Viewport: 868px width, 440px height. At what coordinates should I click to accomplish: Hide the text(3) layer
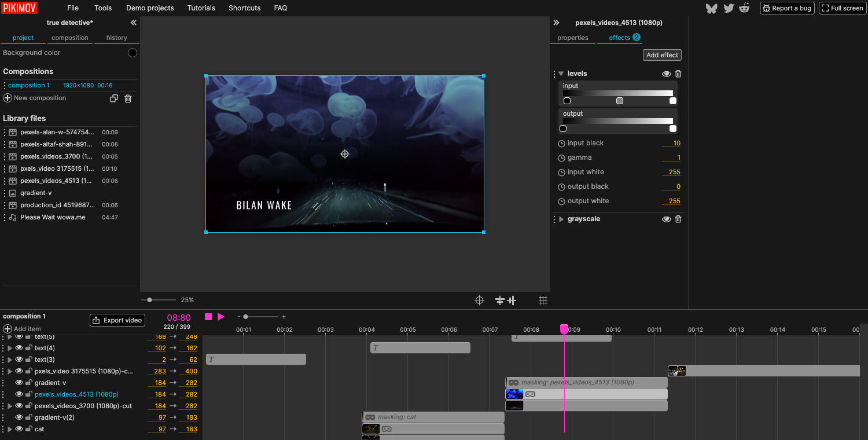click(19, 360)
